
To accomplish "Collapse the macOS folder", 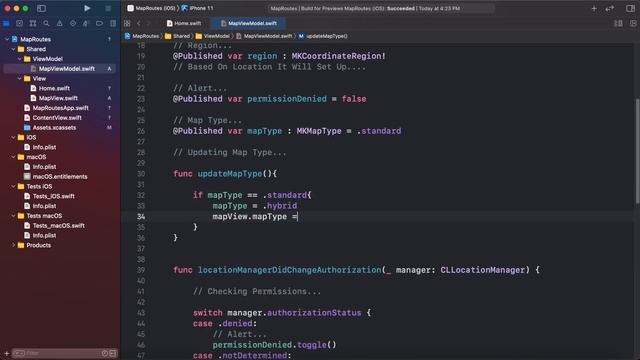I will [13, 157].
